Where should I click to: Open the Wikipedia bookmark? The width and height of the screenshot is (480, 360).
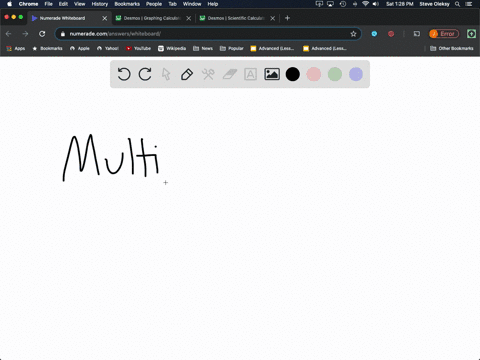pyautogui.click(x=172, y=48)
